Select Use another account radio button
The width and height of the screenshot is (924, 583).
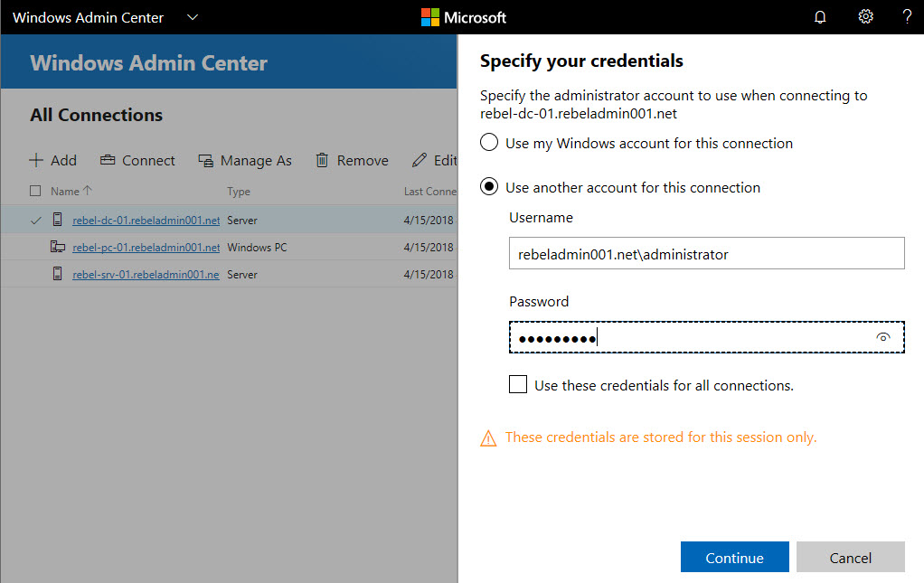pyautogui.click(x=489, y=187)
